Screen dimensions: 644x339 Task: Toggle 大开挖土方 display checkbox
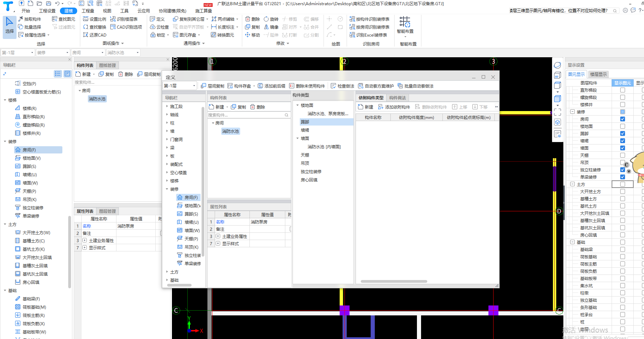tap(622, 191)
